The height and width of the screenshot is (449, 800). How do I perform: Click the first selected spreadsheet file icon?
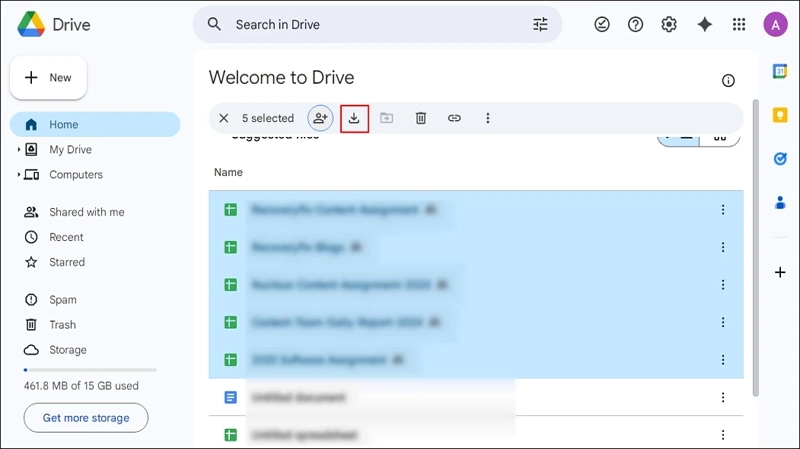(x=231, y=210)
